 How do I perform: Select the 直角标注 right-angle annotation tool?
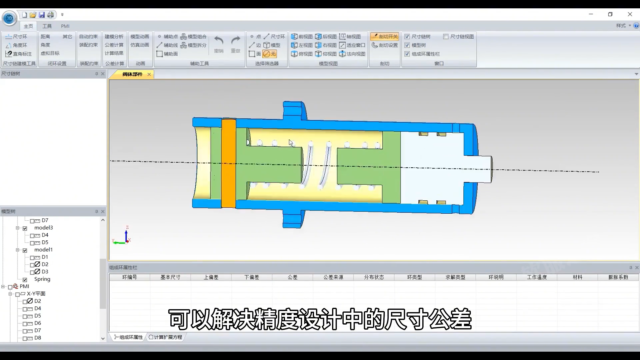click(18, 53)
